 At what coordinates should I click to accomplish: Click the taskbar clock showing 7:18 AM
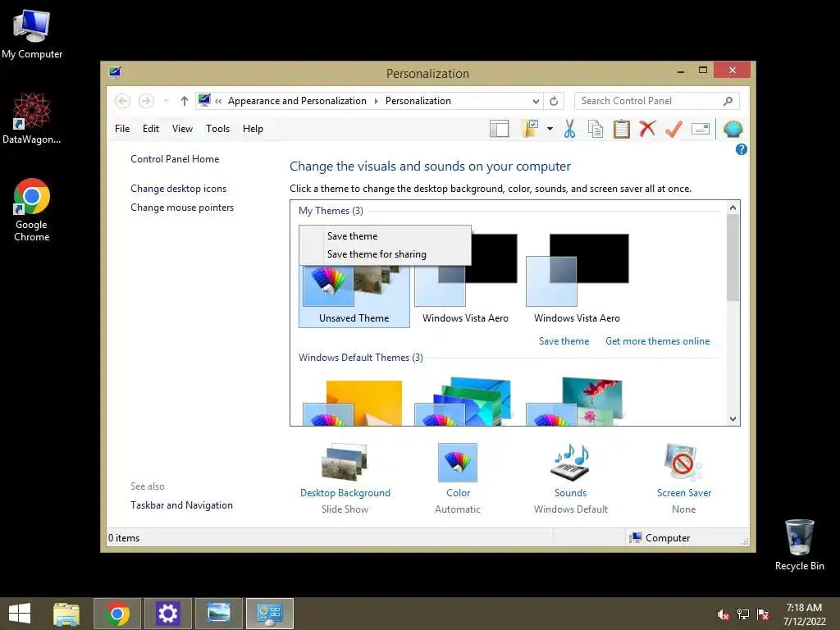(x=804, y=614)
